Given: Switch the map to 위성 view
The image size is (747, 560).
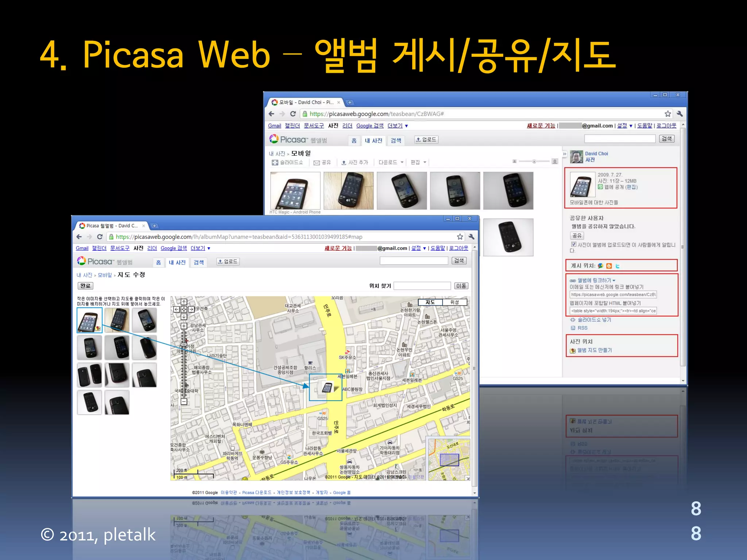Looking at the screenshot, I should pyautogui.click(x=454, y=302).
